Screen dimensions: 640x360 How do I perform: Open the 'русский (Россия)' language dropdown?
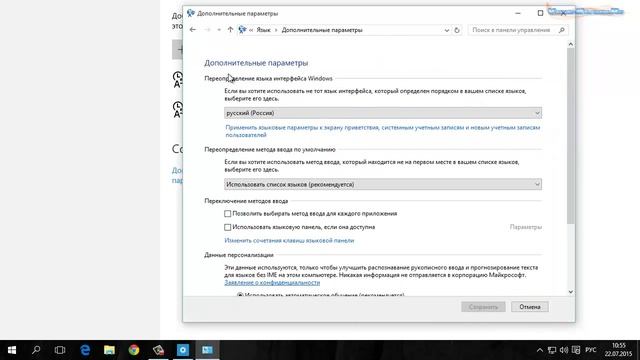[x=383, y=113]
